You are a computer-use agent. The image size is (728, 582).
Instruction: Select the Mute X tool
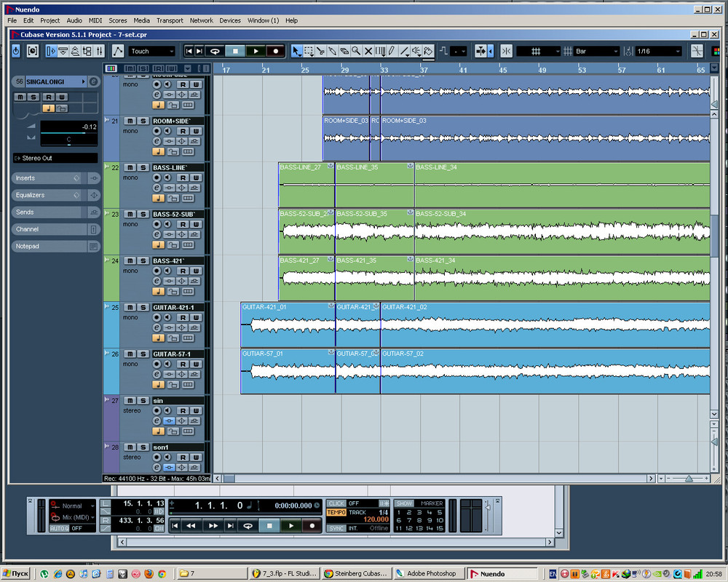click(x=368, y=51)
